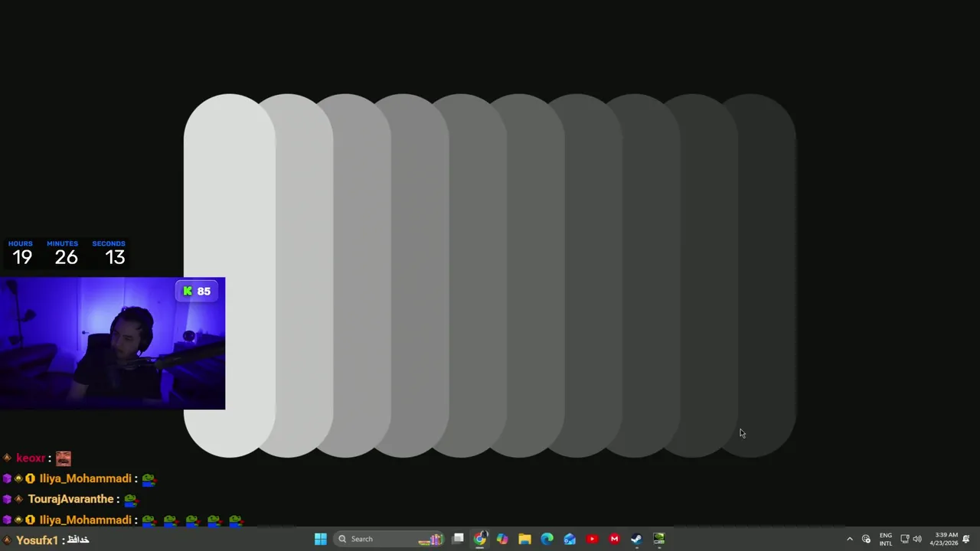Click chat username Yosufx1

(37, 540)
